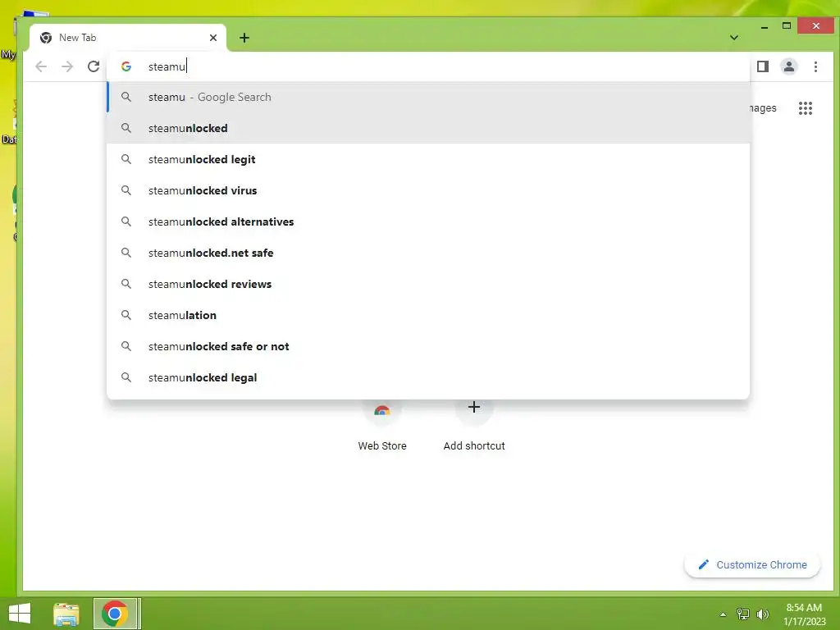Select 'steamunlocked legal' suggestion

click(428, 377)
